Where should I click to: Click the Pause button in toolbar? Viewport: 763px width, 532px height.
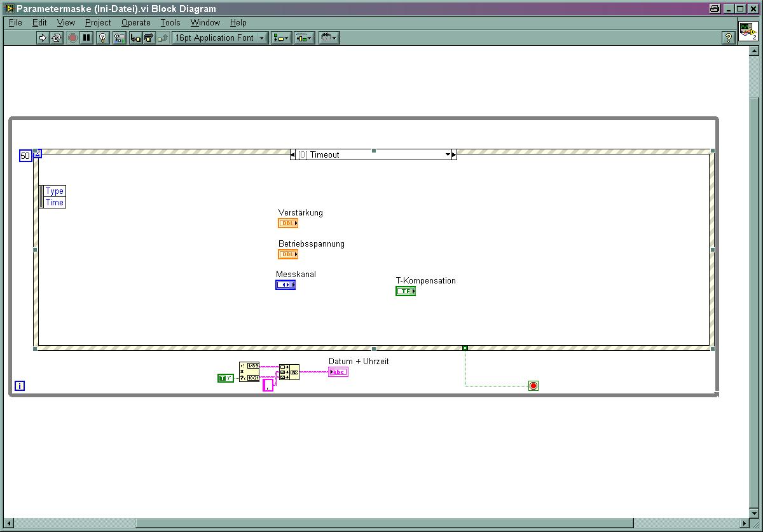coord(86,38)
